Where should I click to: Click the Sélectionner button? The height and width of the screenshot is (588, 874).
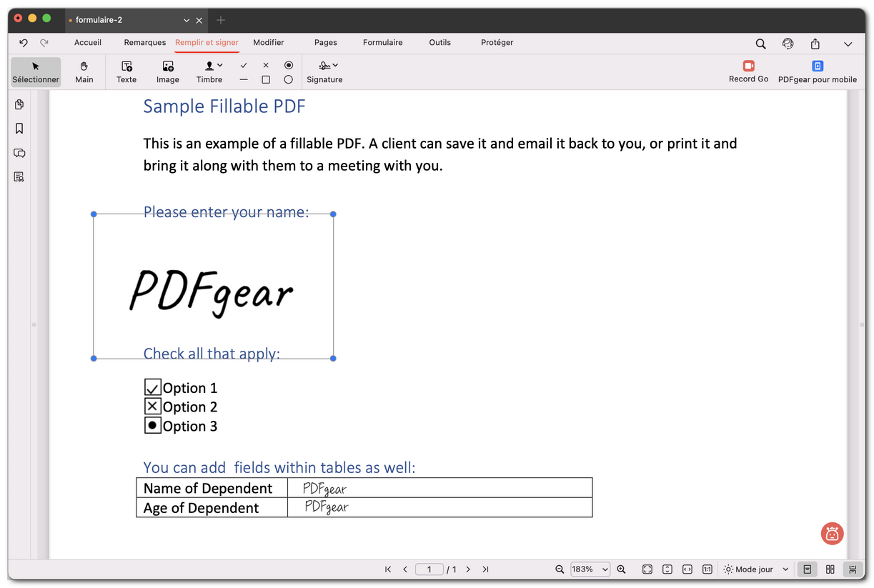pos(35,71)
